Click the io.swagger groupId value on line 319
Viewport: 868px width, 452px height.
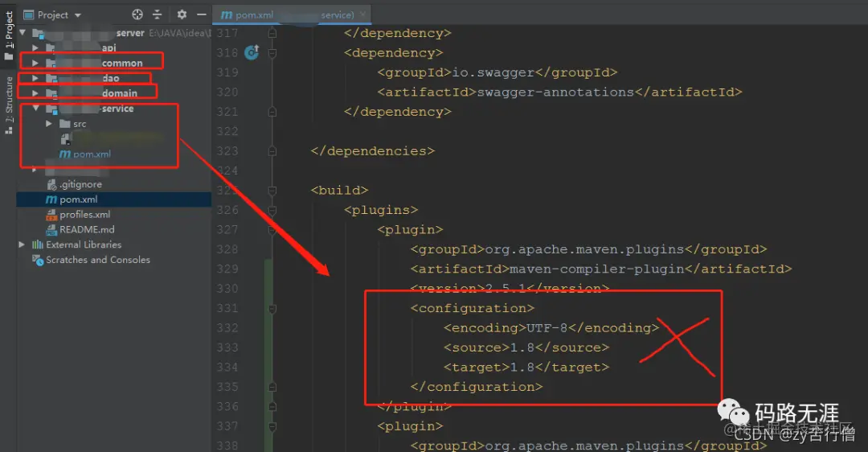493,72
